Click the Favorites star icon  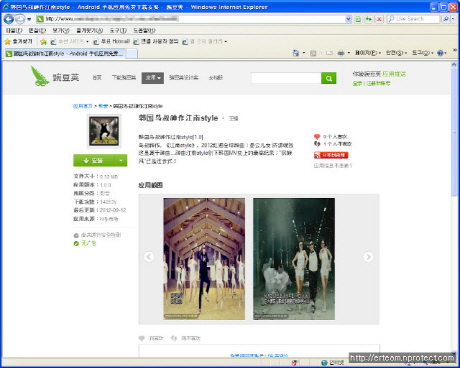point(8,41)
